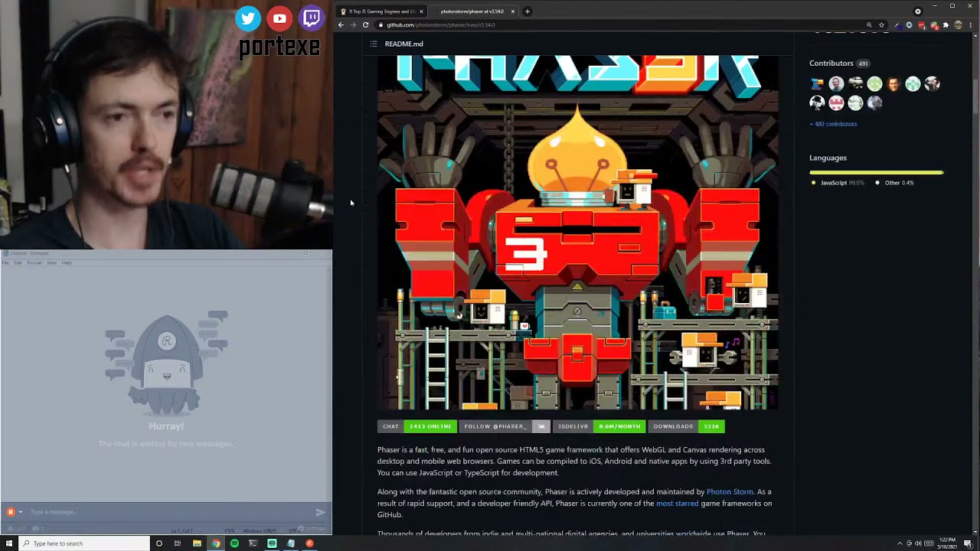Click the README.md heading
The image size is (980, 551).
click(x=403, y=44)
